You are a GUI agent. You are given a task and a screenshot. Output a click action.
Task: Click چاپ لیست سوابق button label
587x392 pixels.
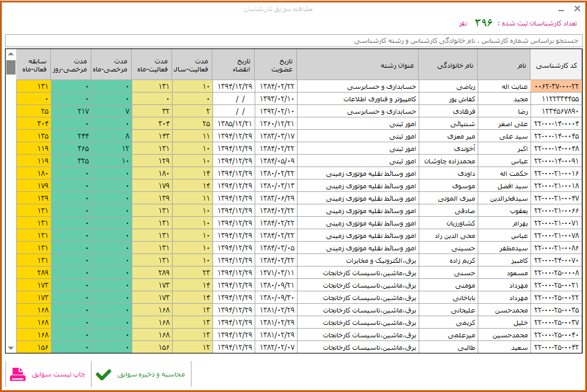click(58, 375)
